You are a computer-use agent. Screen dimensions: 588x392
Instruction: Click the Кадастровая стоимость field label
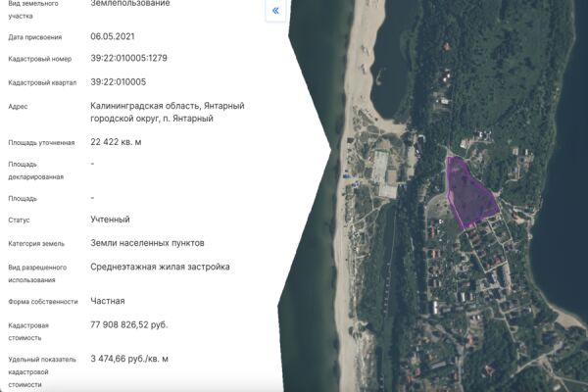point(31,330)
